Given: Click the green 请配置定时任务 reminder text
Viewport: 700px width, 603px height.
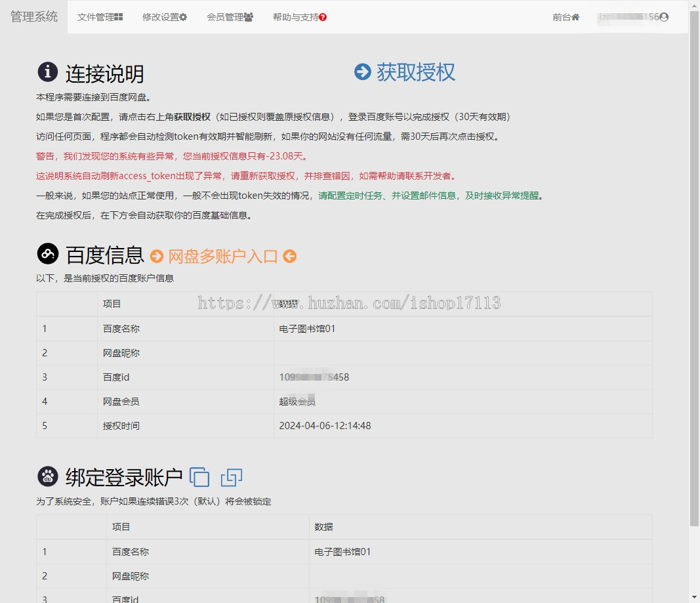Looking at the screenshot, I should (428, 196).
